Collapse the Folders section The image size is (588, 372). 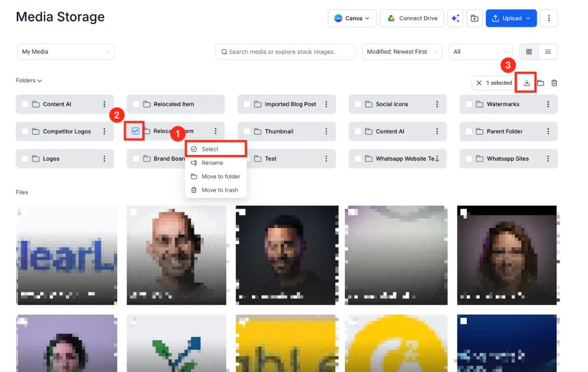[x=29, y=81]
